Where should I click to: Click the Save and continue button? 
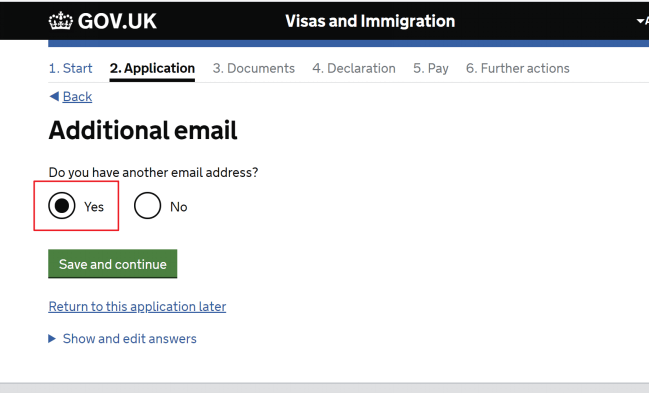(113, 264)
